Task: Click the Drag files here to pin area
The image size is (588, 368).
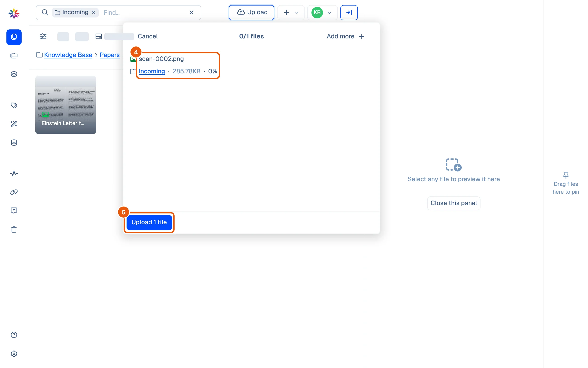Action: click(566, 183)
